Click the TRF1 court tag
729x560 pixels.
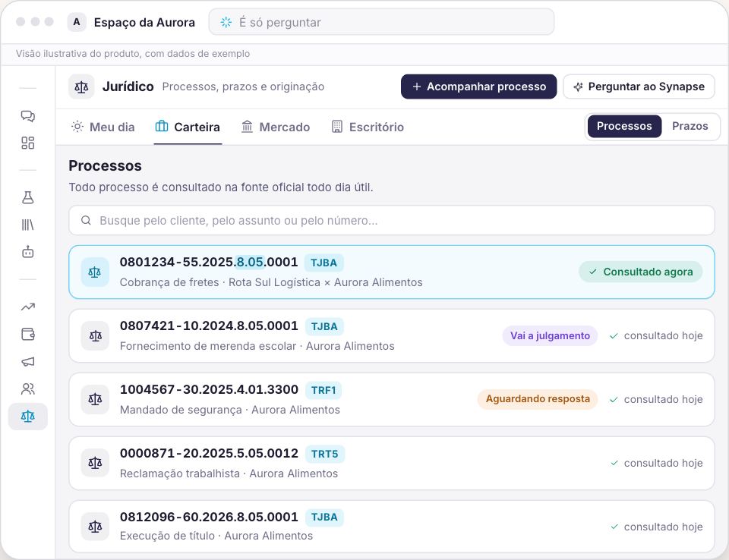coord(323,390)
